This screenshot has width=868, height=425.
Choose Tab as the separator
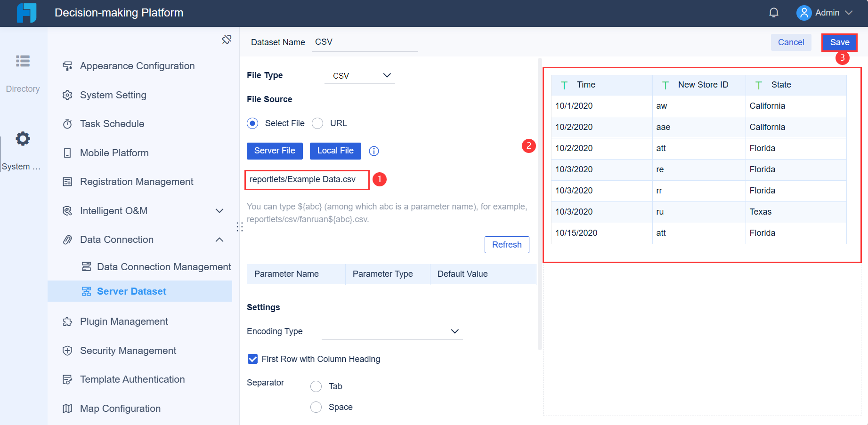pos(316,386)
